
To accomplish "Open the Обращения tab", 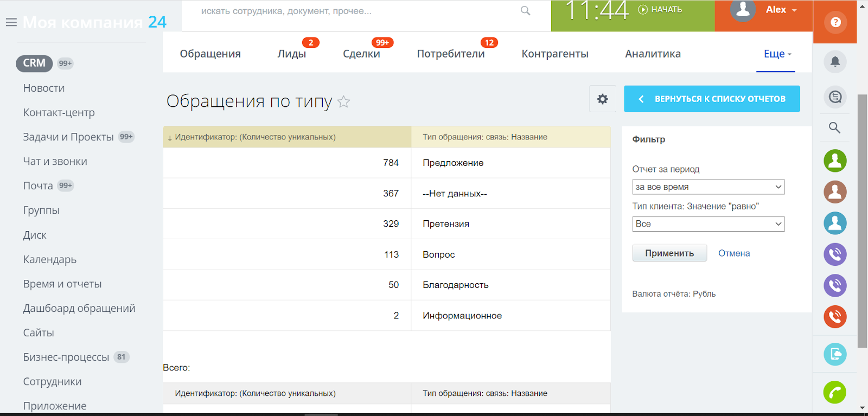I will [210, 54].
